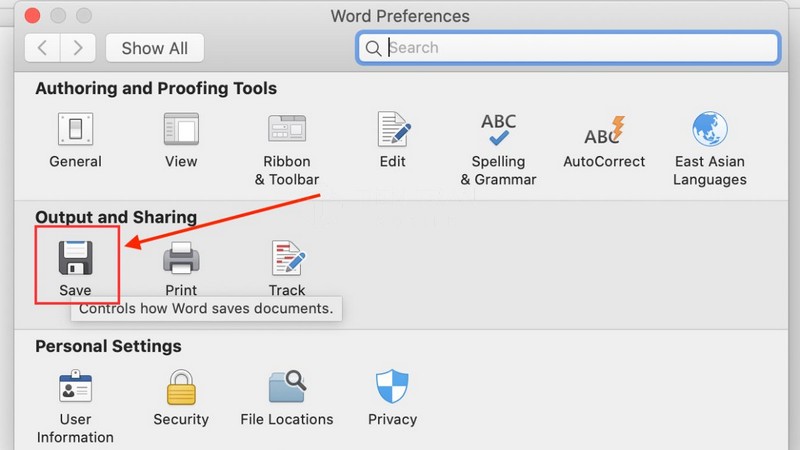Image resolution: width=800 pixels, height=450 pixels.
Task: Open the Track changes preferences
Action: 287,258
